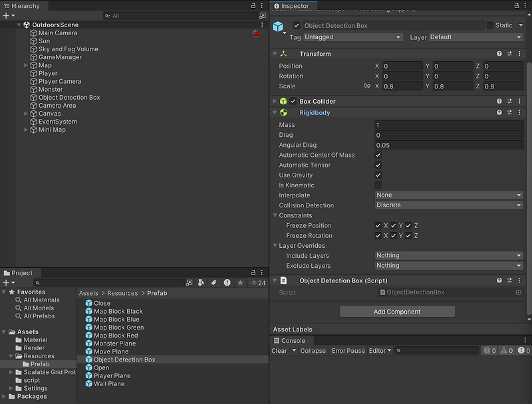Select Sky and Fog Volume object
The image size is (532, 404).
pyautogui.click(x=68, y=49)
